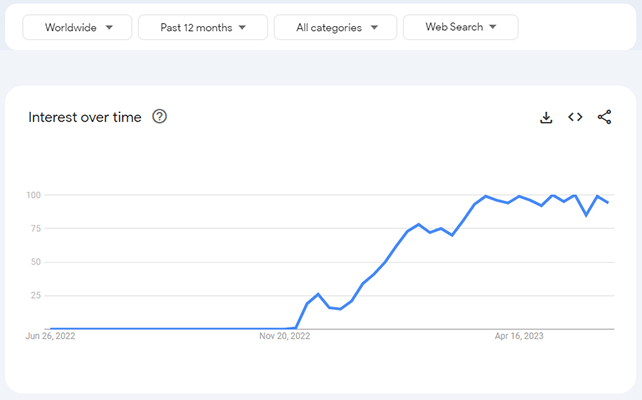Click the embed code icon
Image resolution: width=642 pixels, height=400 pixels.
575,117
